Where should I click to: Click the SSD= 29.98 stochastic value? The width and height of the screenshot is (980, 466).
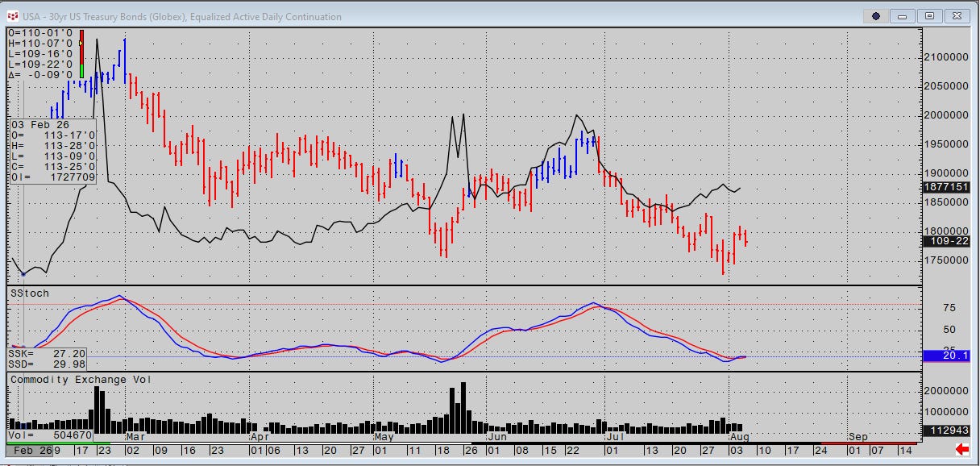[48, 364]
